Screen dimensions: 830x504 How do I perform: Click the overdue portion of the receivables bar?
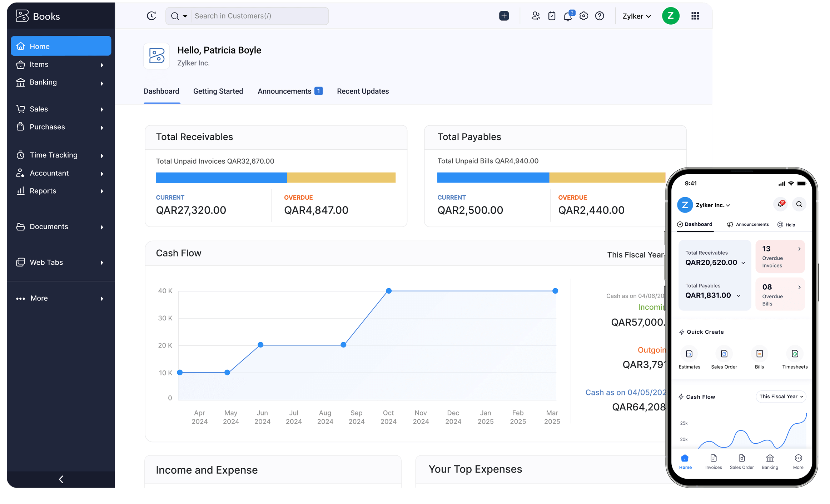coord(341,177)
